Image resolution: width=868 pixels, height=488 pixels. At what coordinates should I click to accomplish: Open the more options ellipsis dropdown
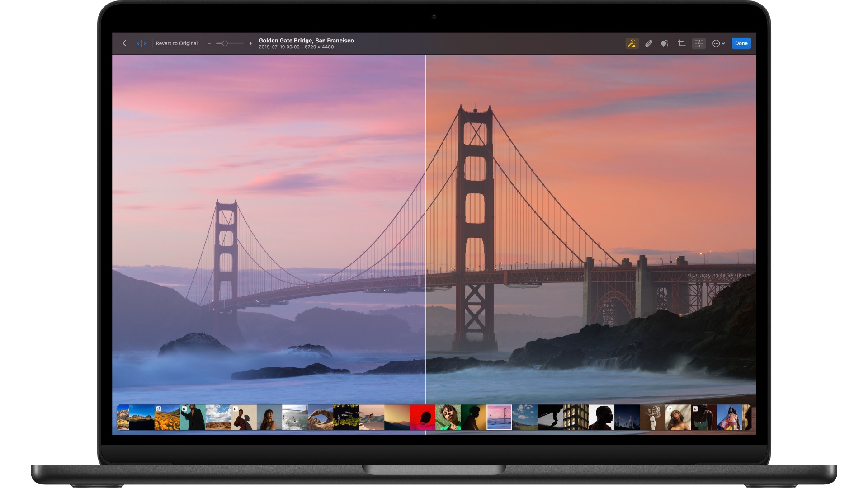point(719,43)
